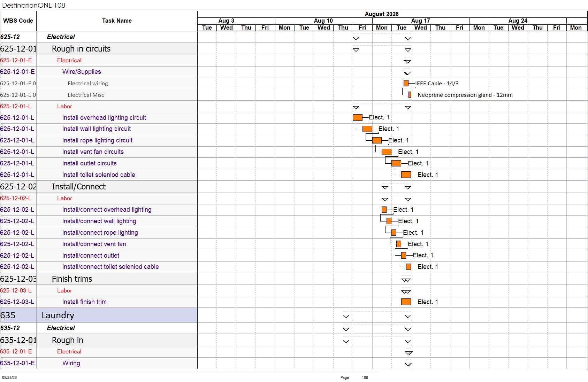
Task: Click the Install/connect rope lighting Gantt bar
Action: pos(394,233)
